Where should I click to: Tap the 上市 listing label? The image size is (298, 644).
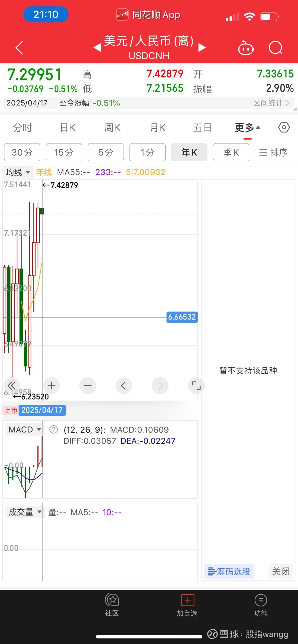(10, 410)
